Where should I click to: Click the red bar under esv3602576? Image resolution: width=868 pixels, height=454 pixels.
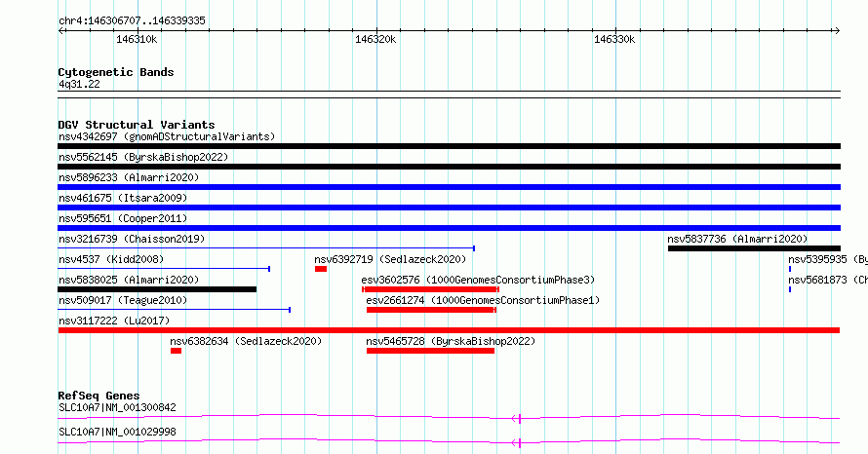pyautogui.click(x=431, y=289)
